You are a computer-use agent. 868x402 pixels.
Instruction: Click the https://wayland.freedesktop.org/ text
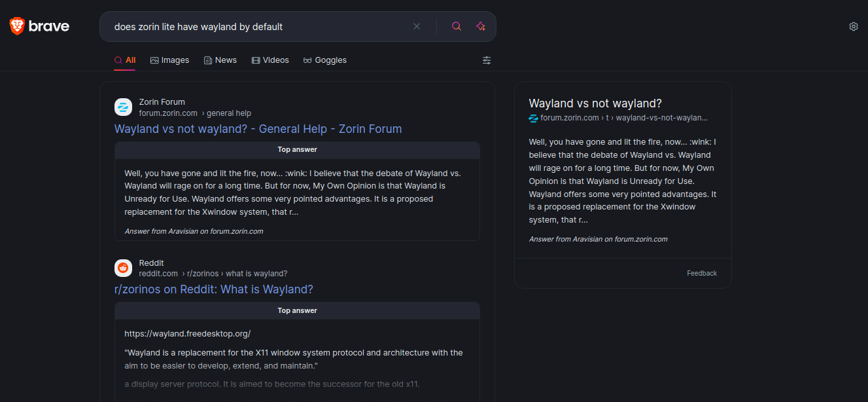click(188, 334)
